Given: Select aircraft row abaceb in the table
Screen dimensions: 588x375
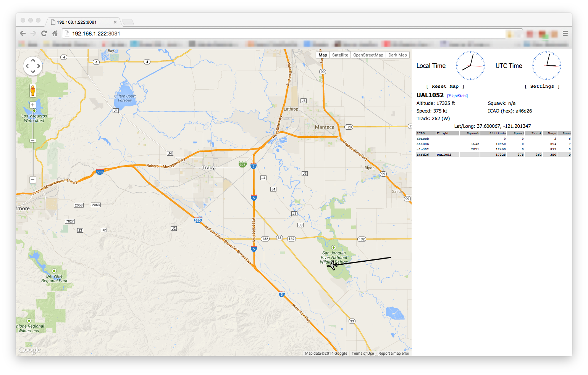Looking at the screenshot, I should click(x=493, y=139).
